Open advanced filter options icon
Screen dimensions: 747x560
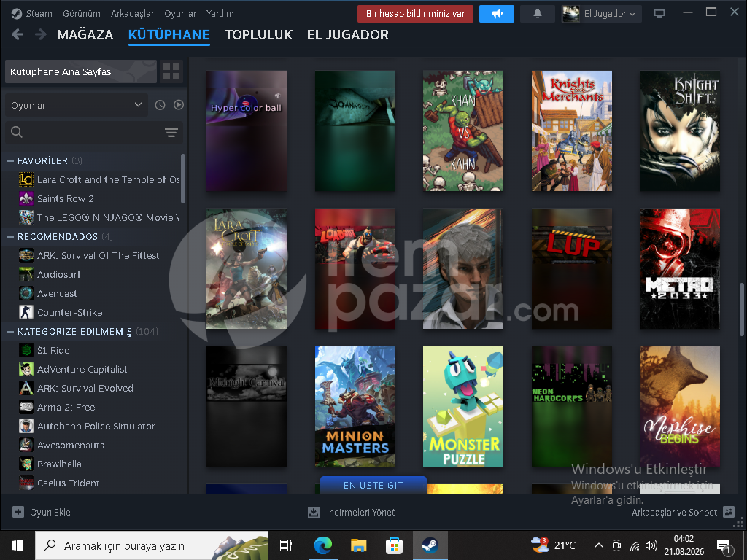[171, 132]
